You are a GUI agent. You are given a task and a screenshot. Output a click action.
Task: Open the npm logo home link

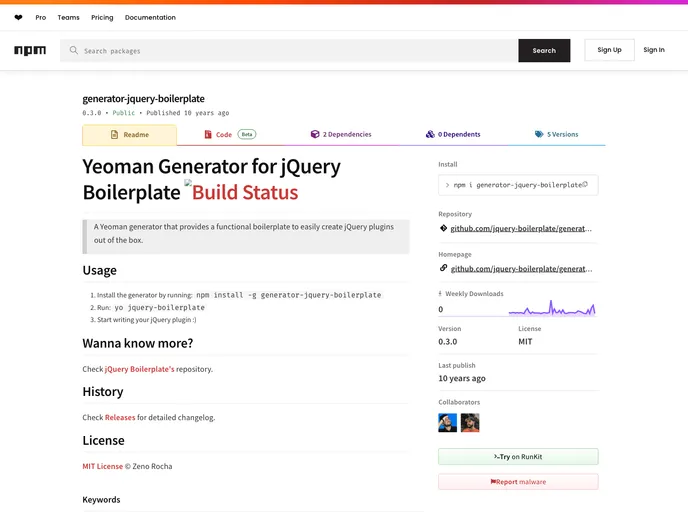pyautogui.click(x=30, y=50)
